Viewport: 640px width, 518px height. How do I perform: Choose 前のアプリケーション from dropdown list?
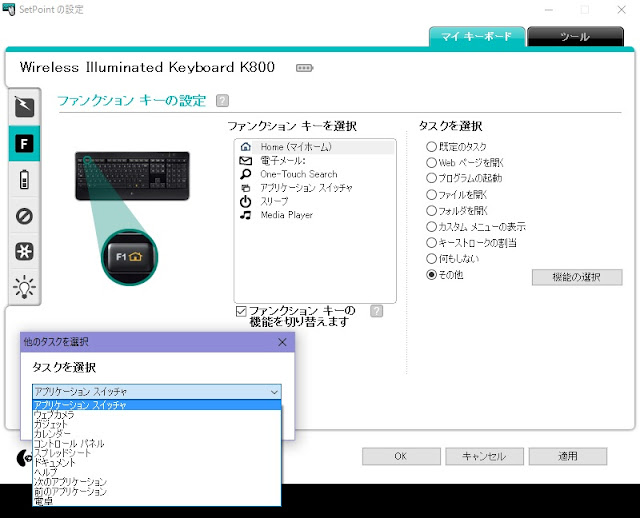(x=157, y=491)
